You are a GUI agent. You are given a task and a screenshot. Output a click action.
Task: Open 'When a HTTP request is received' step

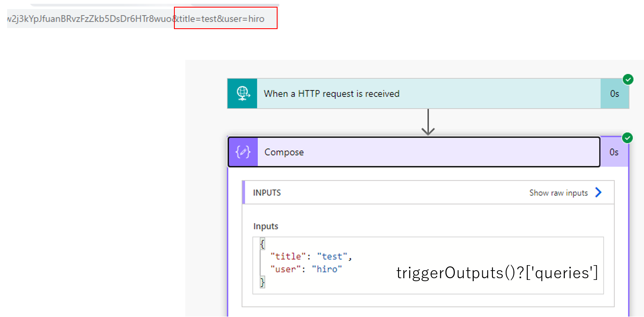[428, 94]
